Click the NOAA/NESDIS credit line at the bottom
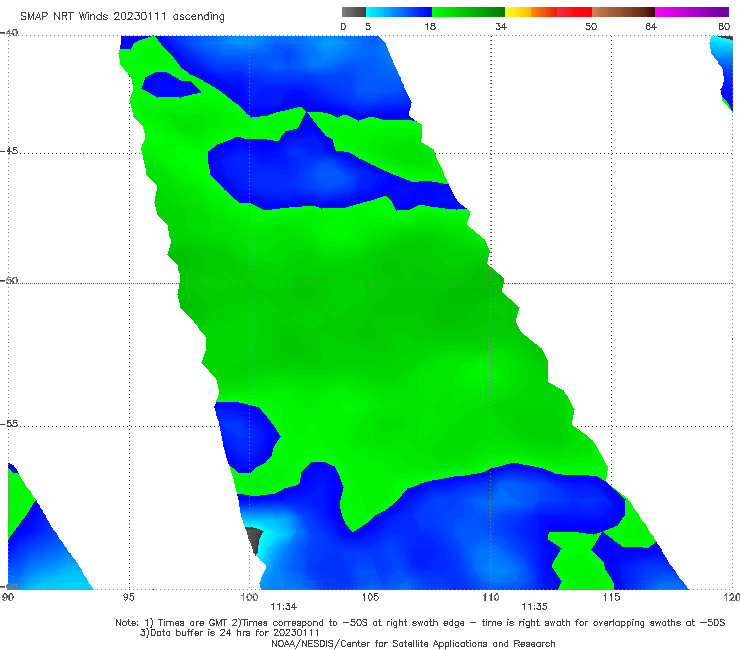The width and height of the screenshot is (740, 650). 413,643
